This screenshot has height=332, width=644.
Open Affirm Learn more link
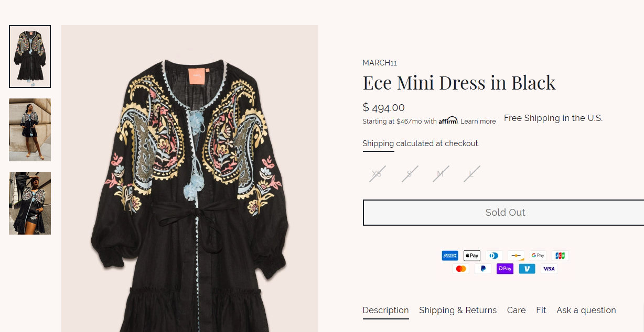tap(478, 121)
